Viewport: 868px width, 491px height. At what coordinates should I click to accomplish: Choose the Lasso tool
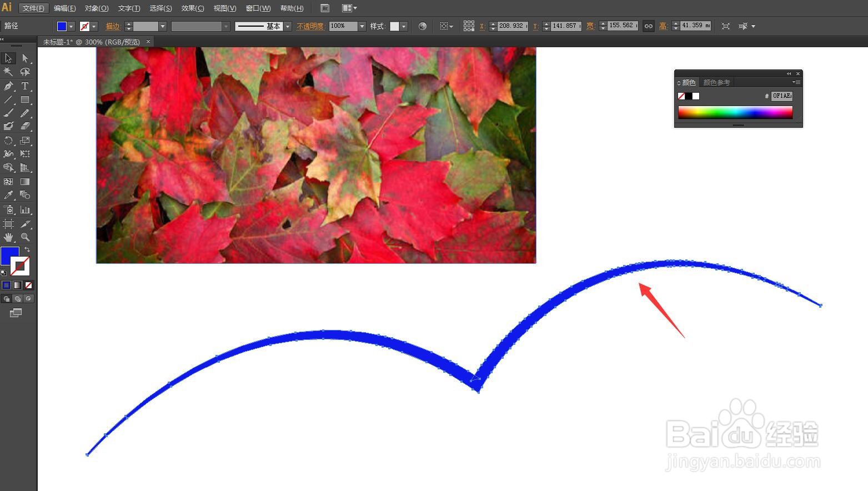coord(25,72)
